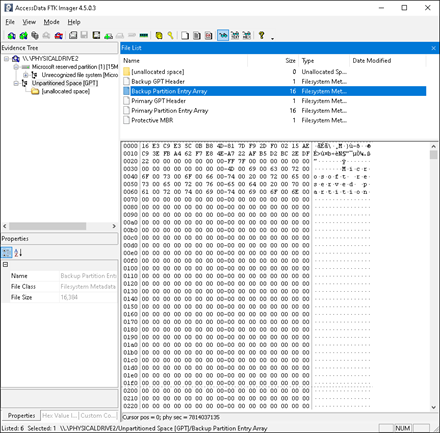This screenshot has height=433, width=440.
Task: Click the hex viewer scroll down arrow
Action: pos(433,407)
